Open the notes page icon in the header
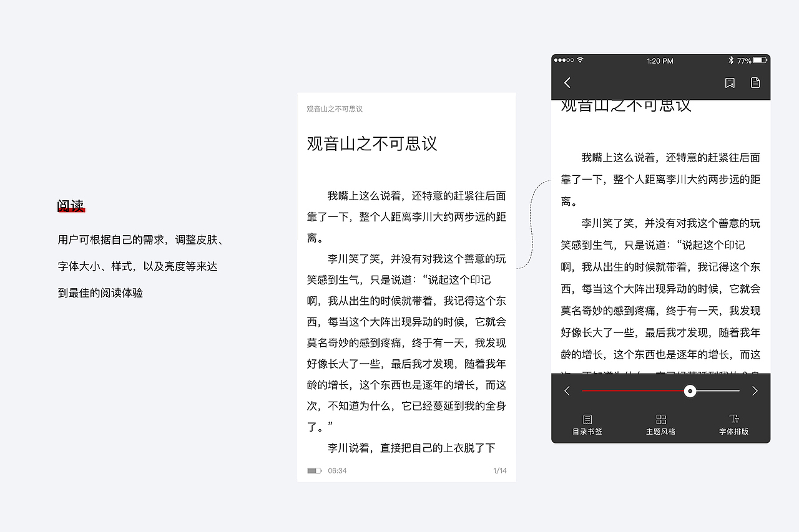This screenshot has height=532, width=799. coord(755,83)
